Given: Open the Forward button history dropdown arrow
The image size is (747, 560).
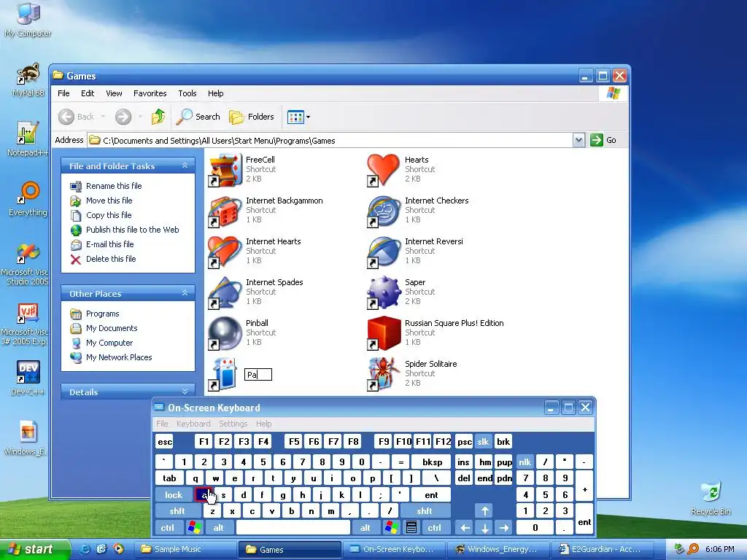Looking at the screenshot, I should click(140, 117).
